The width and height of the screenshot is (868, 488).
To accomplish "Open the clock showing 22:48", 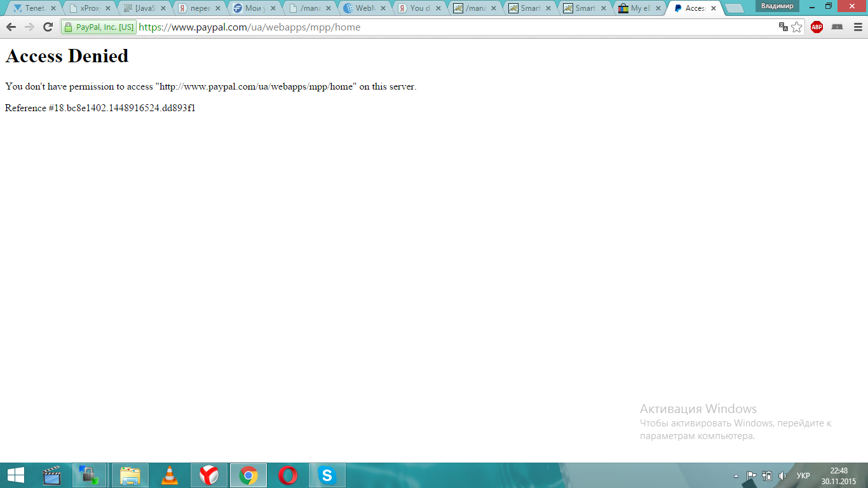I will point(839,476).
